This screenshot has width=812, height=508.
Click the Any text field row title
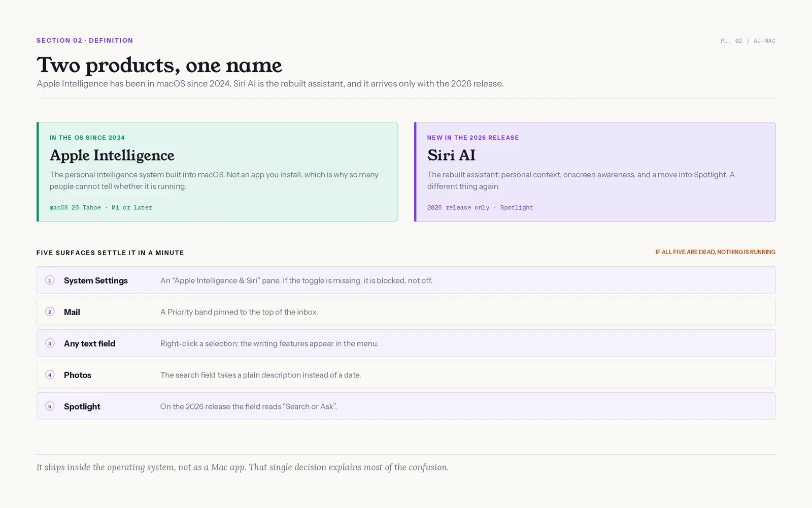pos(89,343)
